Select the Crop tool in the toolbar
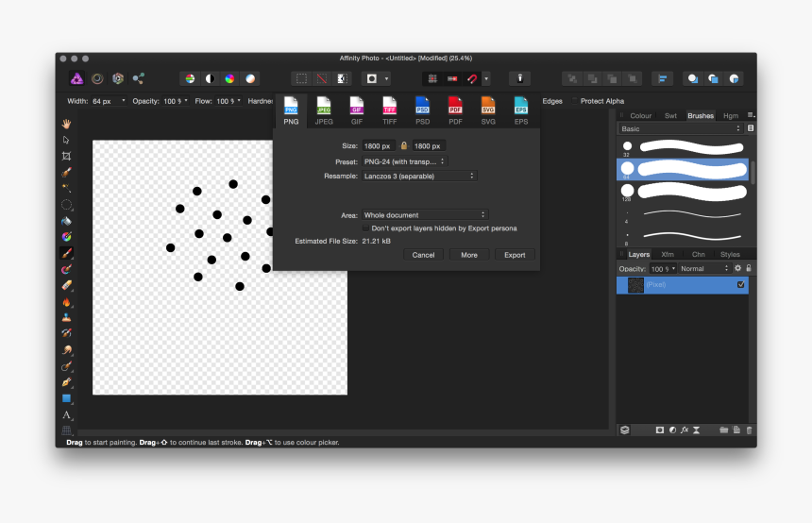This screenshot has height=523, width=812. [x=66, y=156]
